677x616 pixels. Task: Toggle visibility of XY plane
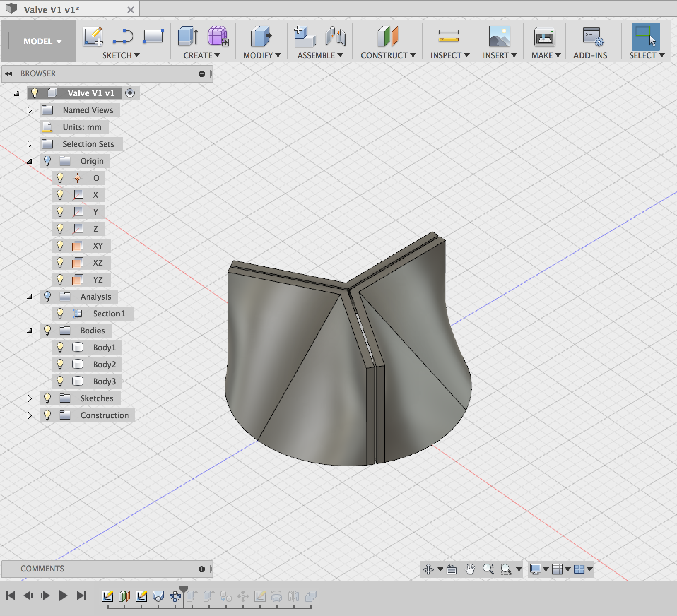60,245
